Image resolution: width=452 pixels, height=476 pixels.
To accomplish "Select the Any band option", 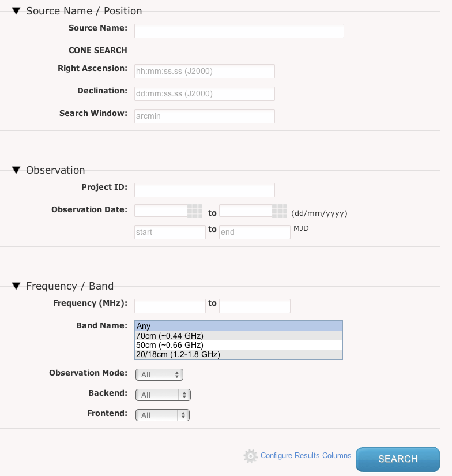I will (x=238, y=326).
